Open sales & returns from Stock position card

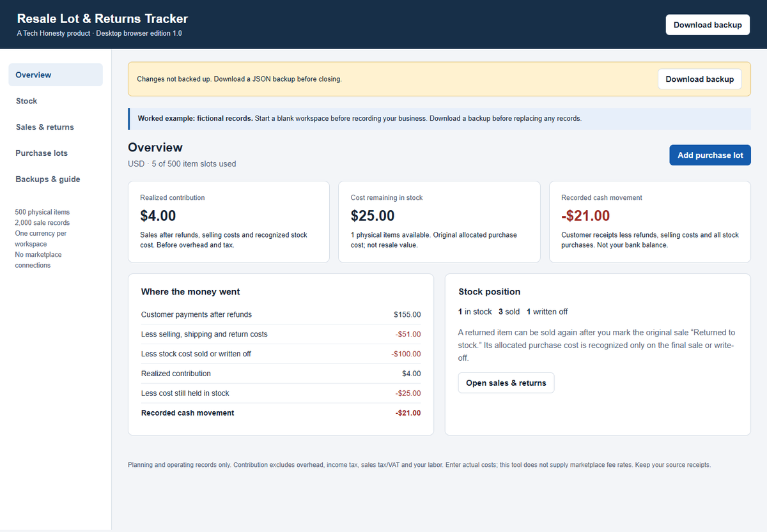point(506,383)
